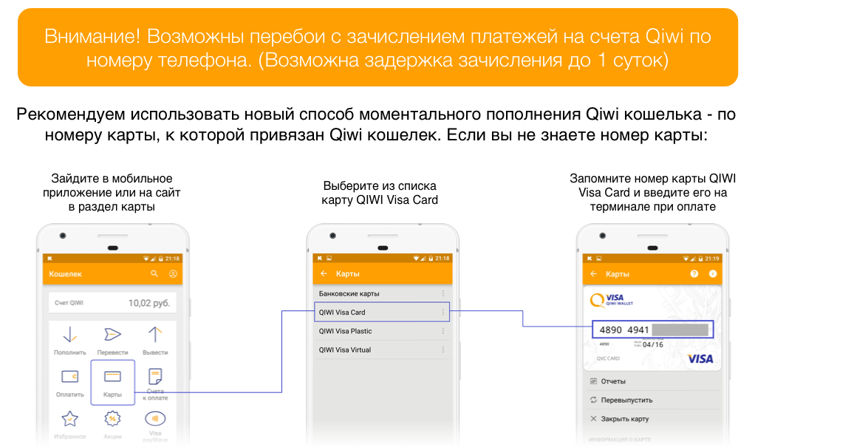Go back from the card list screen

(323, 274)
